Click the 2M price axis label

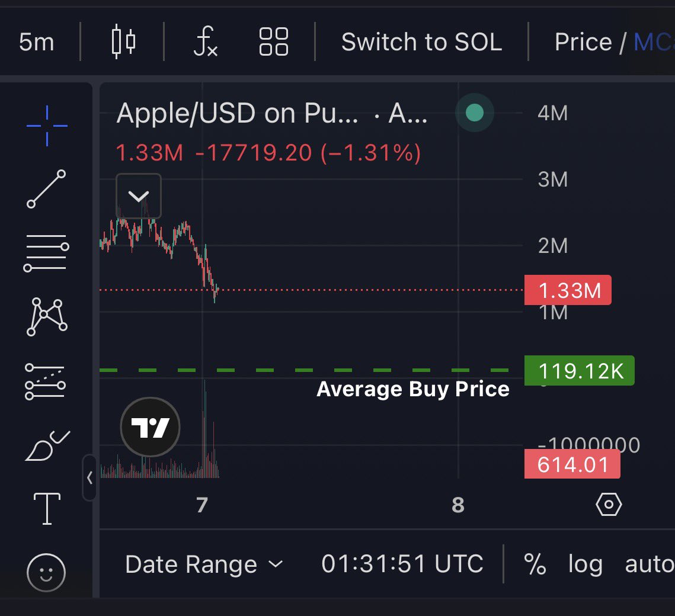[553, 246]
